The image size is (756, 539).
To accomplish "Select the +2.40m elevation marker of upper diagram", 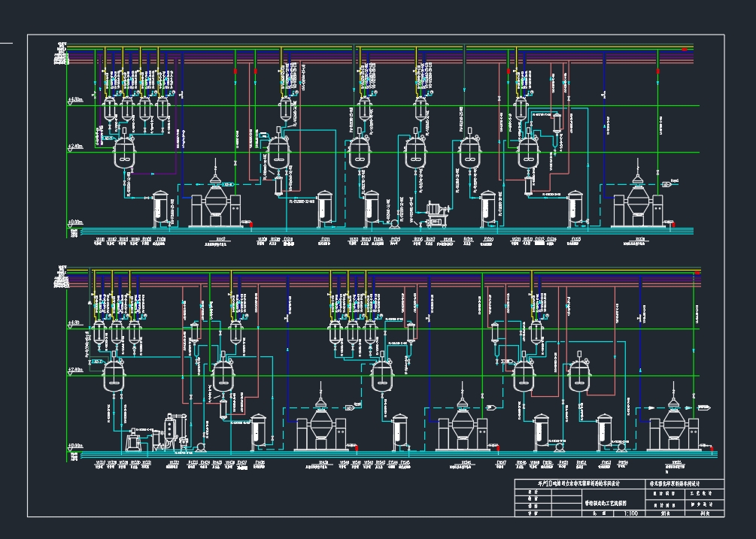I will [75, 147].
